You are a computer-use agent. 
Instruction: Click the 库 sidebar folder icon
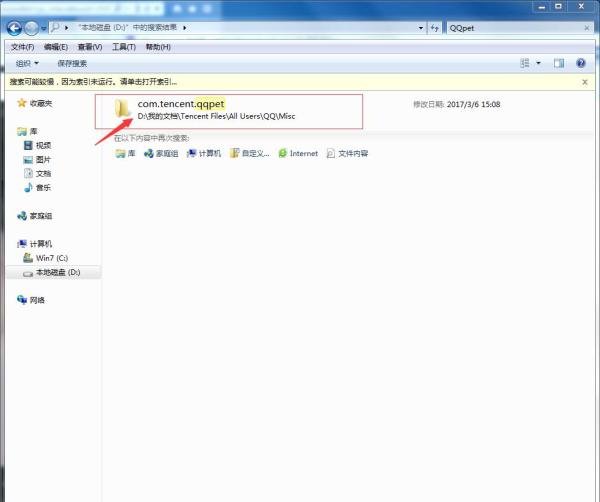(x=22, y=132)
